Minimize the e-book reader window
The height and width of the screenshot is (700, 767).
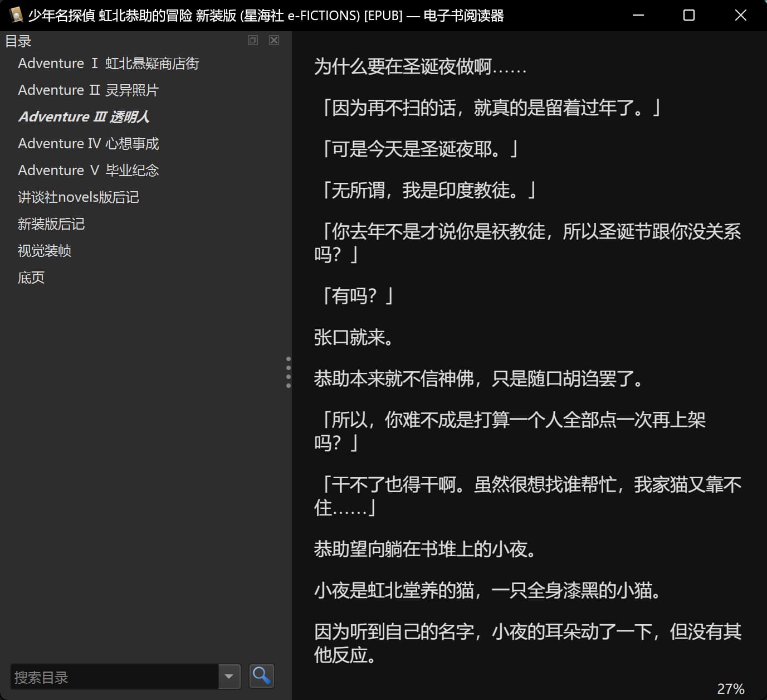pyautogui.click(x=638, y=15)
